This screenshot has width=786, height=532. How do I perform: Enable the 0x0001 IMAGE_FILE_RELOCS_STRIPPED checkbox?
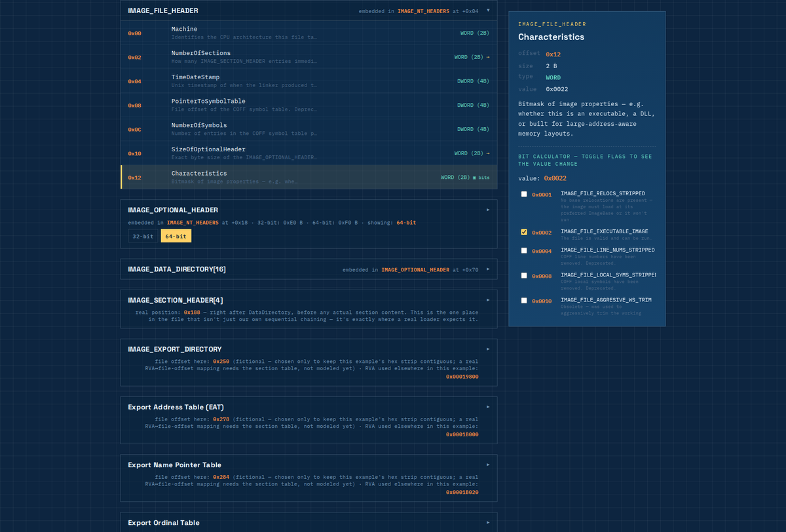click(524, 194)
